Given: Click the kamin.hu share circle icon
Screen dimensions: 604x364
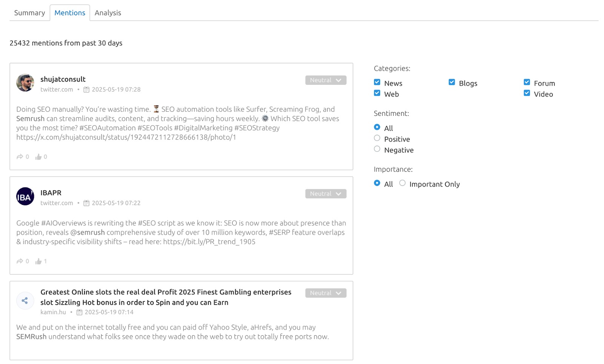Looking at the screenshot, I should [25, 301].
